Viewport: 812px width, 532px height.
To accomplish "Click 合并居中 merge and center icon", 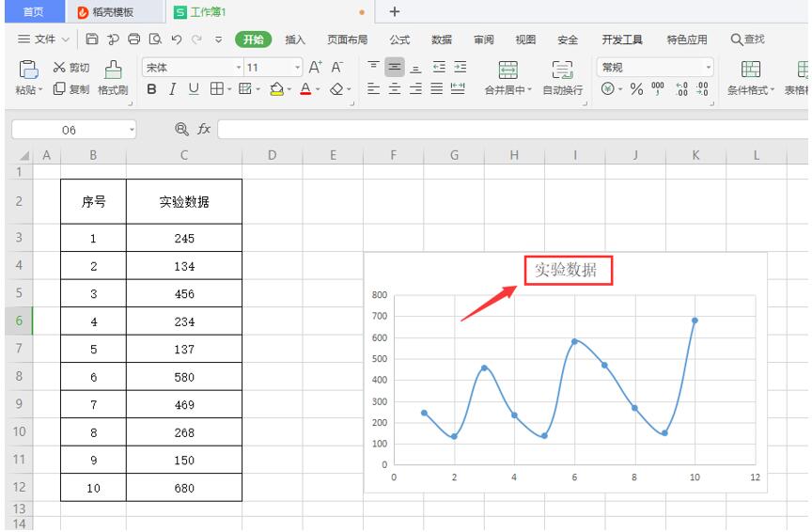I will click(508, 70).
